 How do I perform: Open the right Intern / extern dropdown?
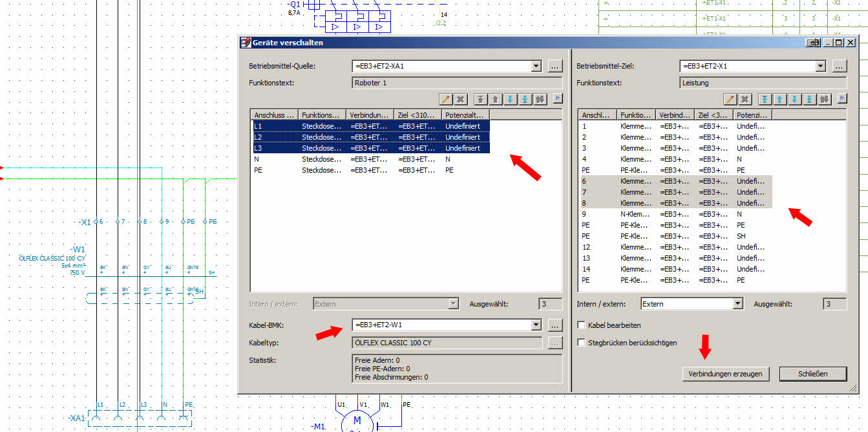(737, 303)
